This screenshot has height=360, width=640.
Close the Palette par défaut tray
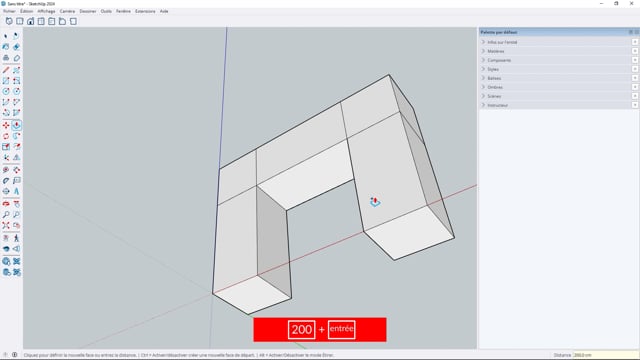click(636, 32)
